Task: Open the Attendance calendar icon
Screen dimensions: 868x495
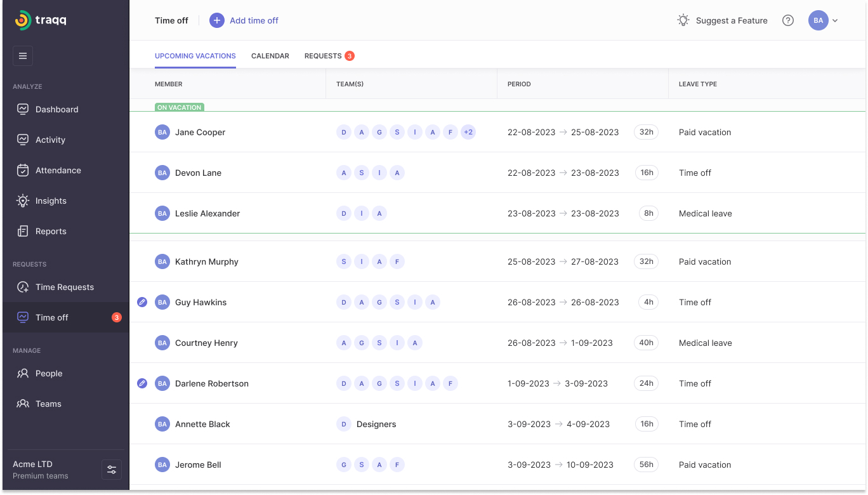Action: point(23,170)
